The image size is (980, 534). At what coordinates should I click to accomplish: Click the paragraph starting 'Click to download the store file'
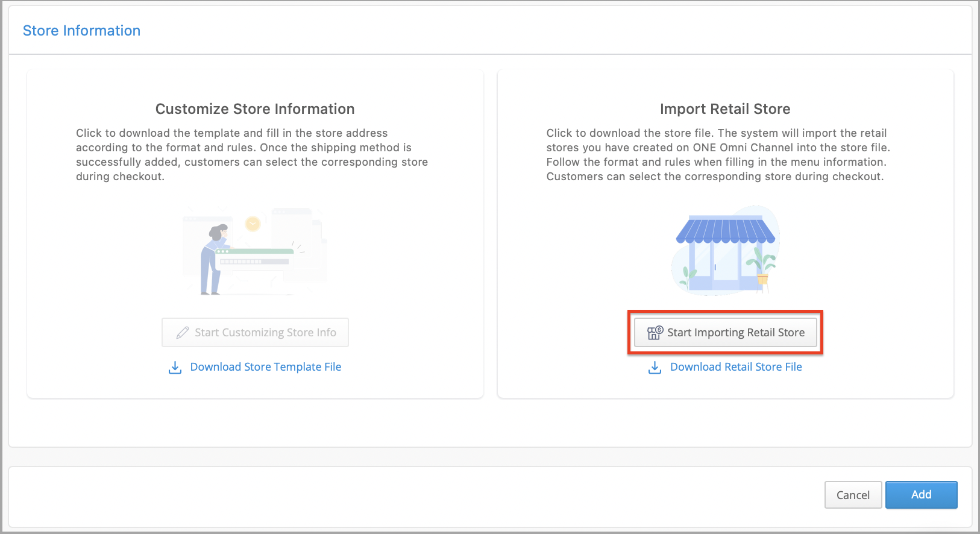[x=718, y=155]
